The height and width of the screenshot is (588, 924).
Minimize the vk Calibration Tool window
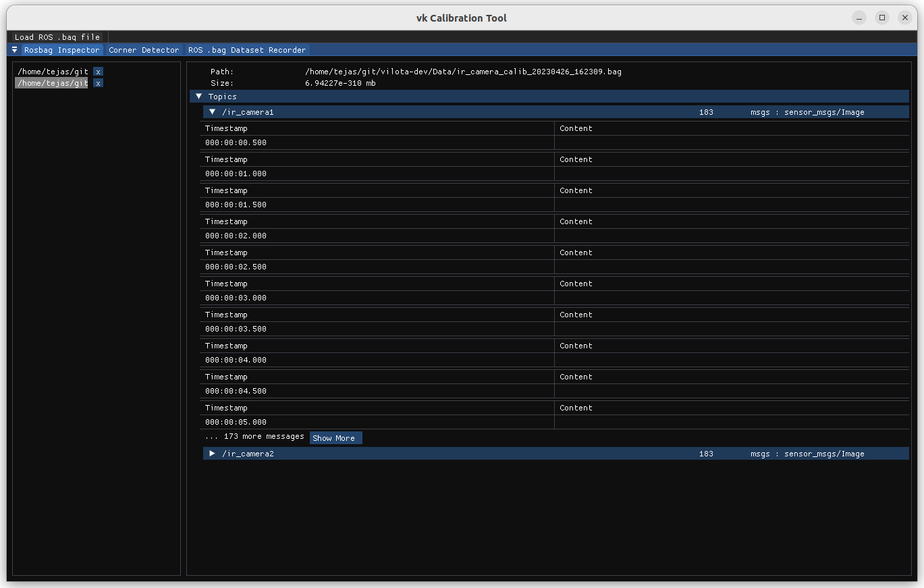[859, 18]
